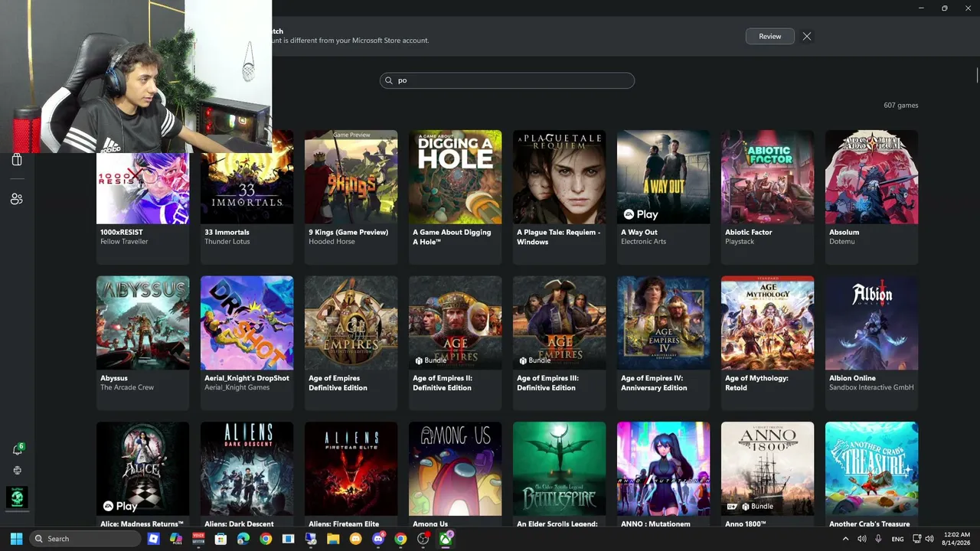Click the "607 games" count text

(x=901, y=106)
